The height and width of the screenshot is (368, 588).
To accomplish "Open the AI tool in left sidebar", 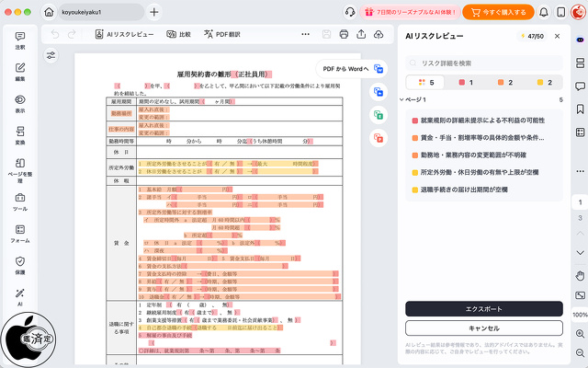I will [x=20, y=297].
